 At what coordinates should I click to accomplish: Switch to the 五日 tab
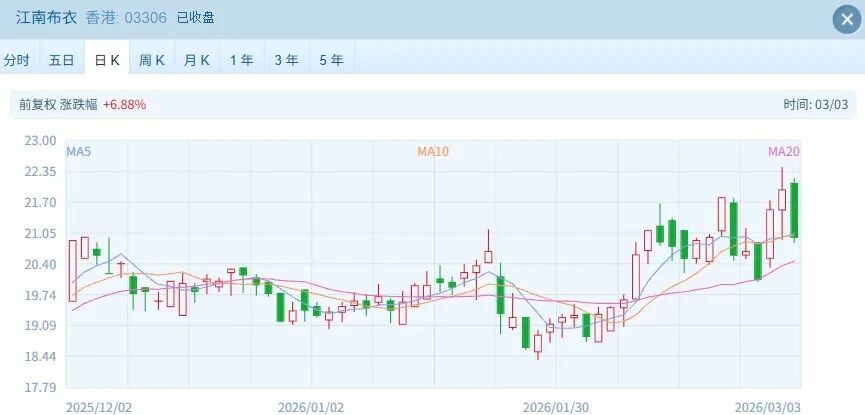[61, 60]
